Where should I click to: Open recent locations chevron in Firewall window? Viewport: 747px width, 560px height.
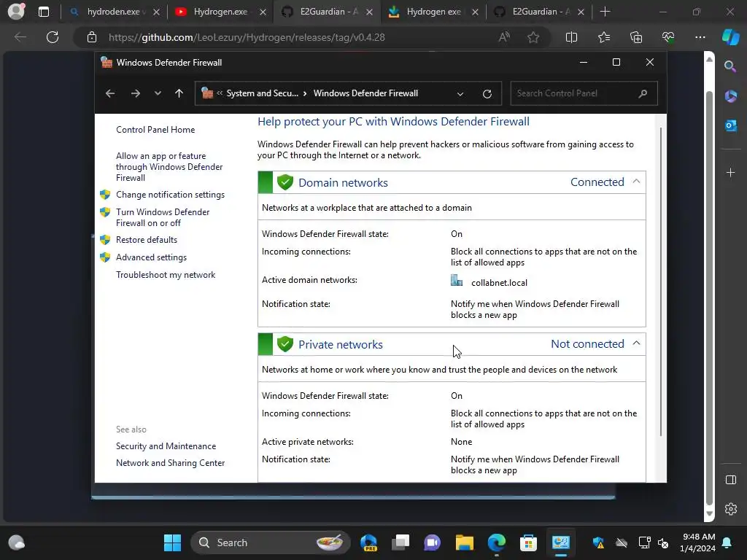[158, 93]
